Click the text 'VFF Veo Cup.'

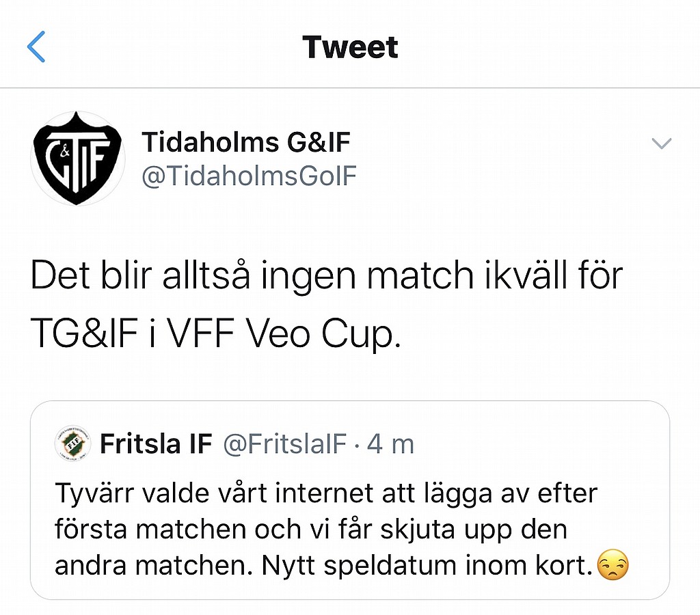point(284,335)
